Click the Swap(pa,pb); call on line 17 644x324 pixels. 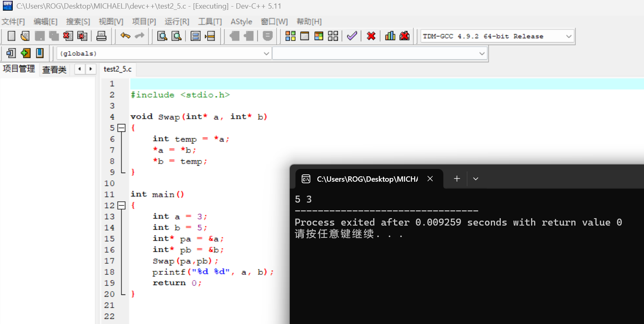tap(186, 261)
